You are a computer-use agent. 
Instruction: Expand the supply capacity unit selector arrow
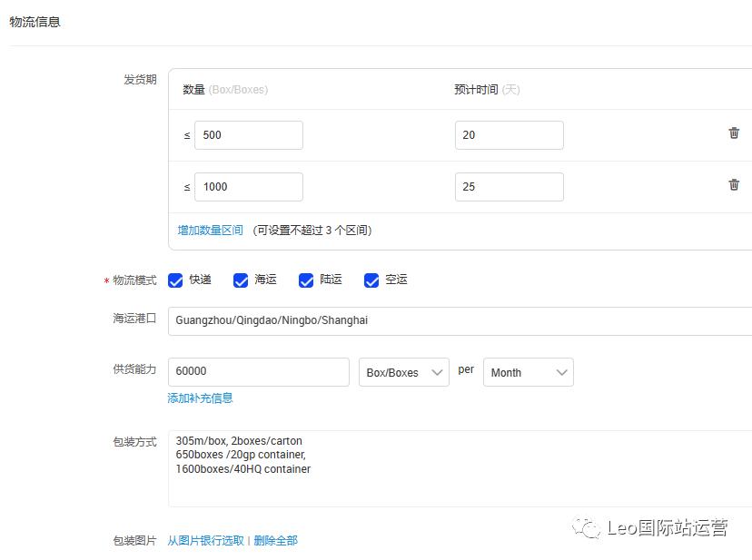(x=438, y=371)
